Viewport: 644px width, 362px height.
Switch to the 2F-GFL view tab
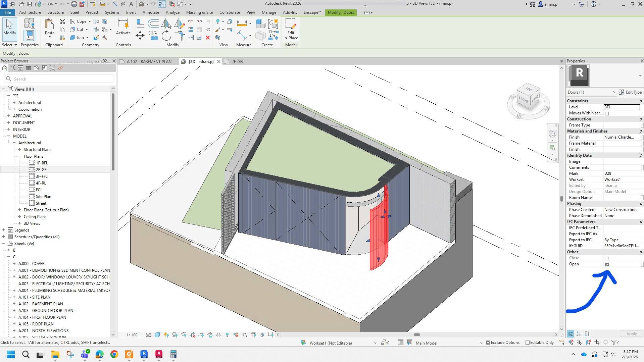[238, 62]
